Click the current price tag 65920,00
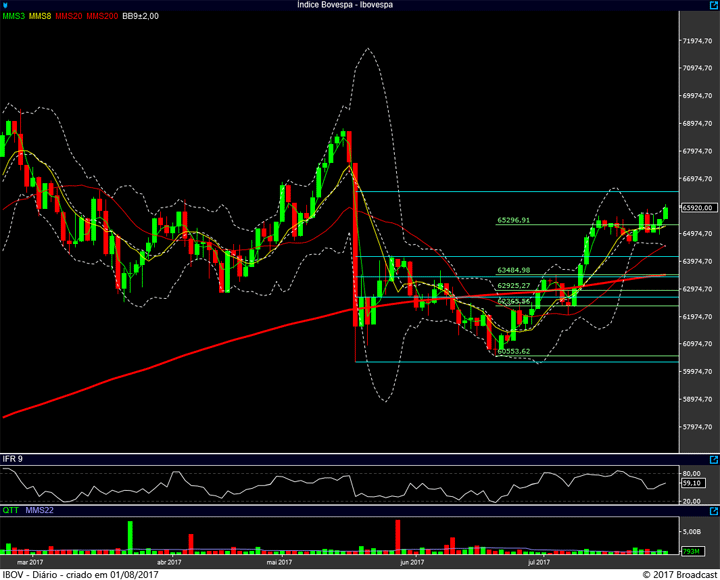 point(697,208)
